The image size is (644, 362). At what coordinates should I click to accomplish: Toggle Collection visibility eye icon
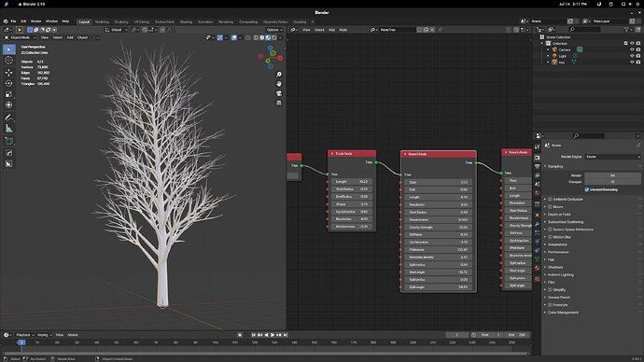tap(632, 43)
